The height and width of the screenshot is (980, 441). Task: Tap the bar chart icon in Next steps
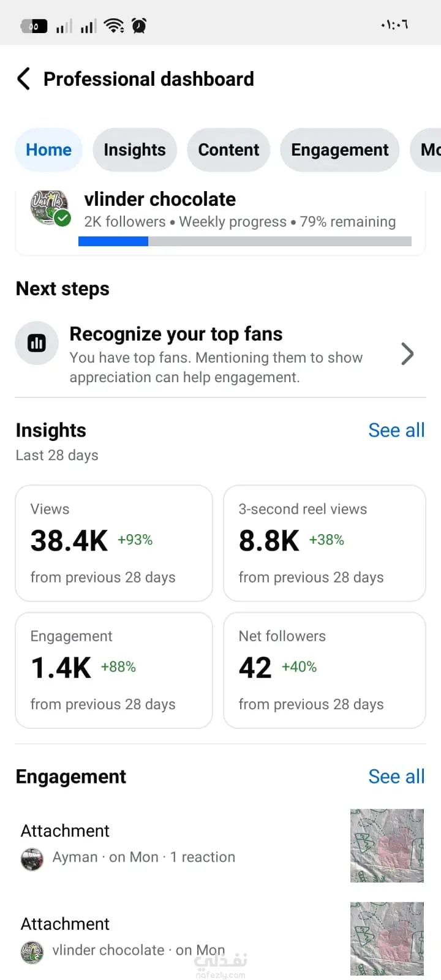(x=37, y=343)
